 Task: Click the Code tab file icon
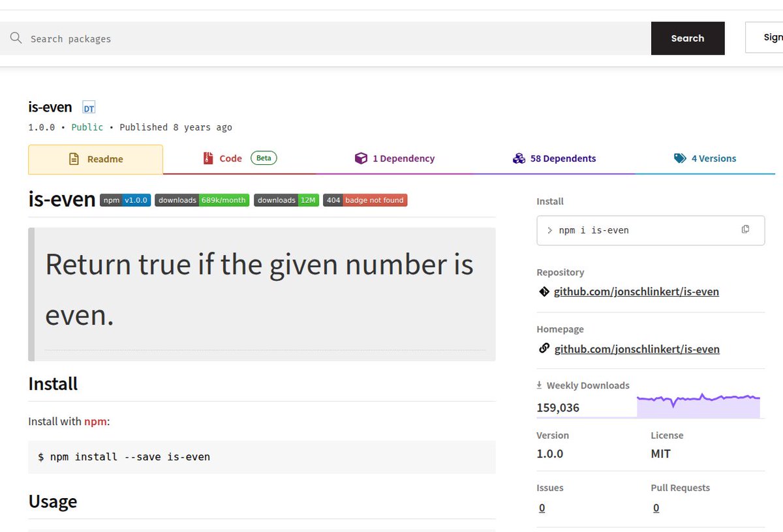pyautogui.click(x=208, y=158)
